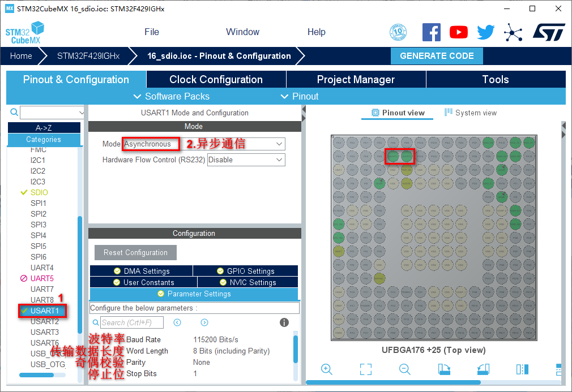Click the fit-to-screen frame icon

[366, 369]
